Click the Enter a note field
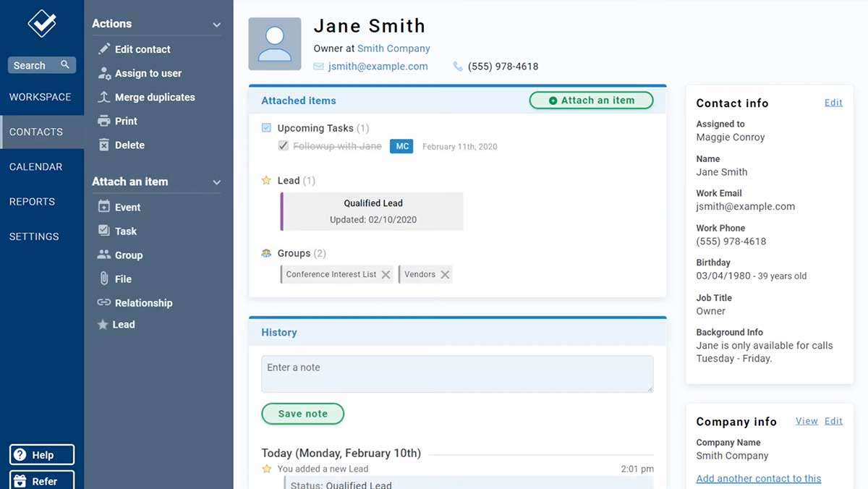The width and height of the screenshot is (868, 489). tap(456, 373)
